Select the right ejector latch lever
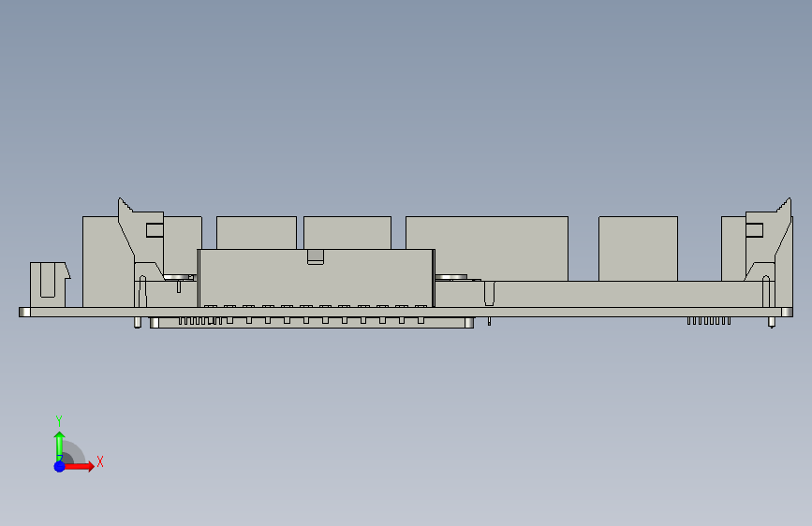 point(768,239)
